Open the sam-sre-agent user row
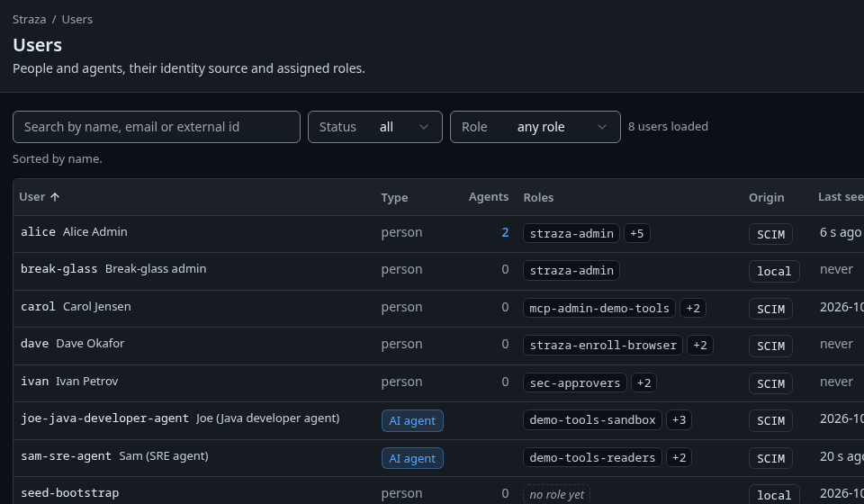The height and width of the screenshot is (504, 864). (x=438, y=458)
